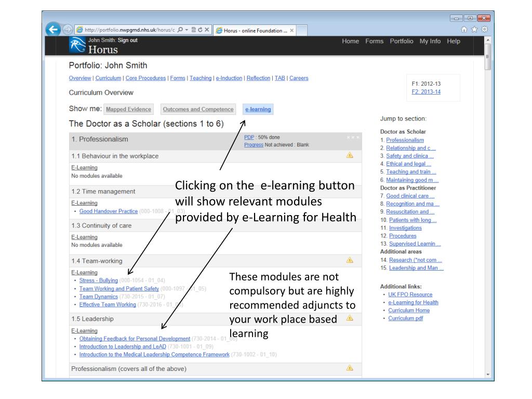
Task: Open Curriculum Home link
Action: [409, 310]
